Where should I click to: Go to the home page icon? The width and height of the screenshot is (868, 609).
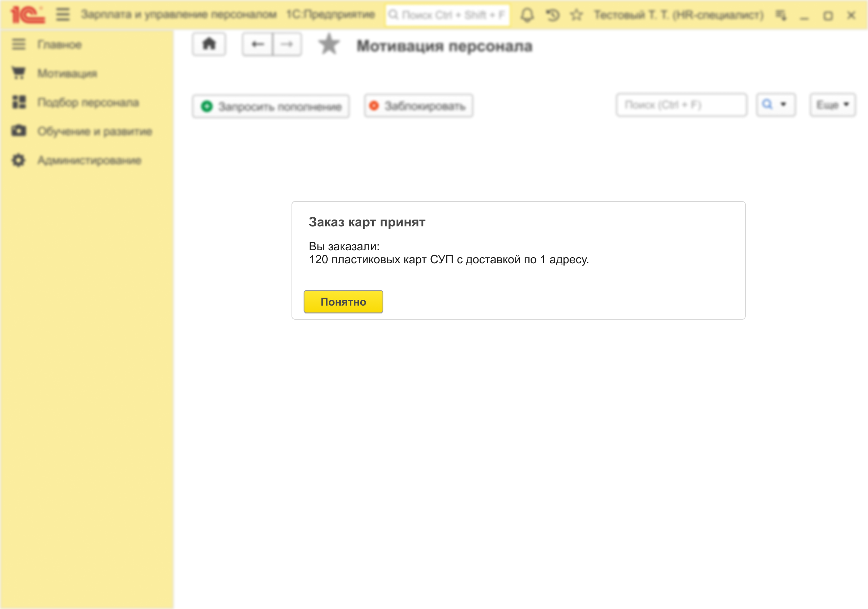(x=209, y=44)
